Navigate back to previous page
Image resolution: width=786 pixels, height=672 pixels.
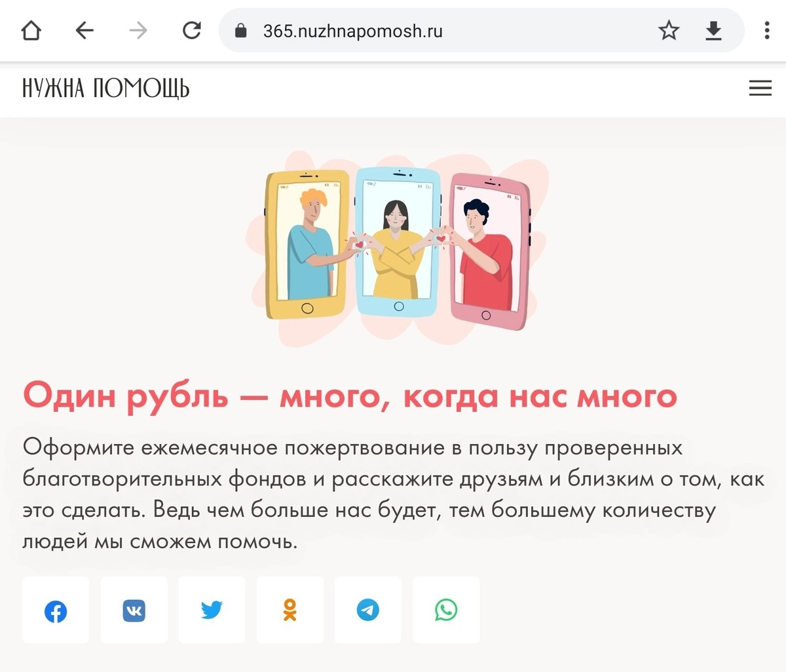(x=84, y=30)
